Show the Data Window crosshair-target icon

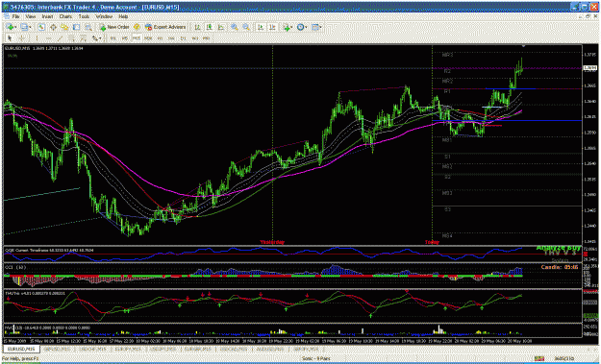pyautogui.click(x=53, y=27)
